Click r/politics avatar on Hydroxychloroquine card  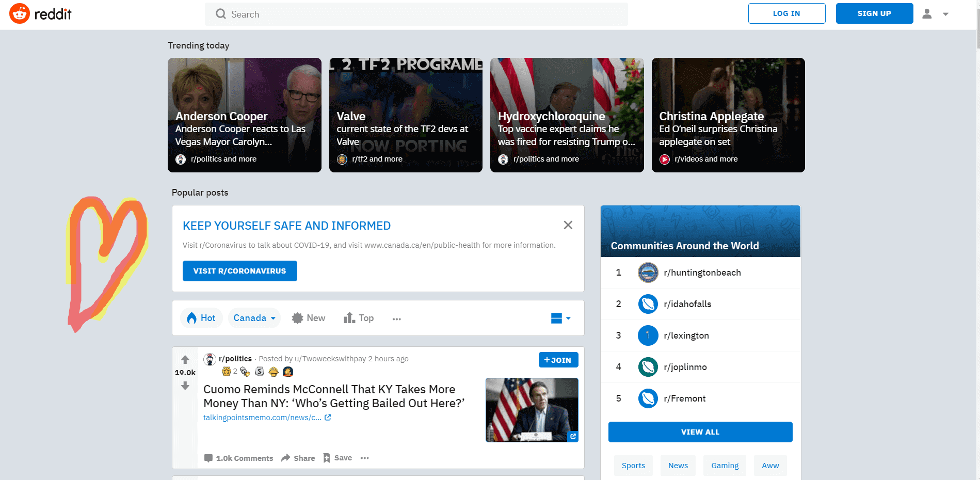click(x=503, y=159)
